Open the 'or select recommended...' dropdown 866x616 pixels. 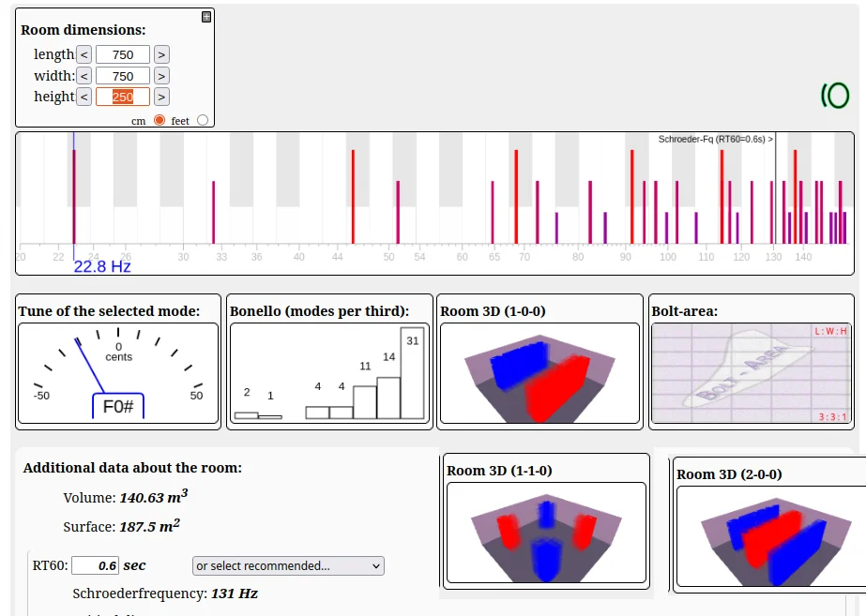[288, 565]
